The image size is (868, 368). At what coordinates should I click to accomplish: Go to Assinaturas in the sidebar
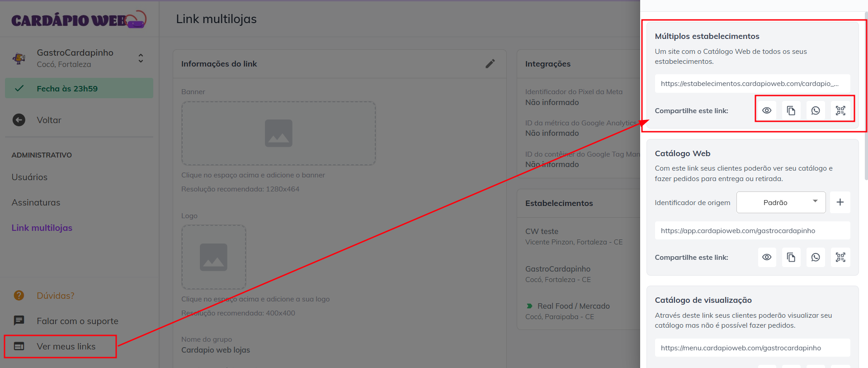tap(36, 202)
